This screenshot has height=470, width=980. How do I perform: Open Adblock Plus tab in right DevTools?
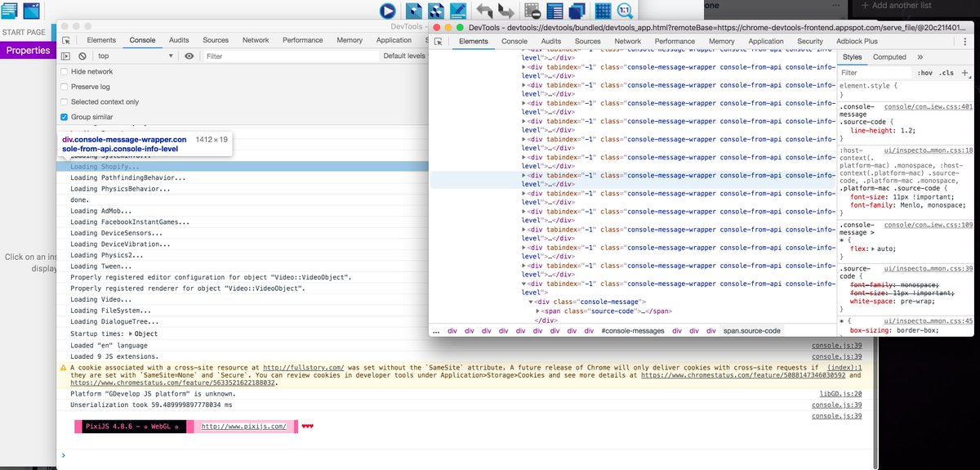click(856, 41)
